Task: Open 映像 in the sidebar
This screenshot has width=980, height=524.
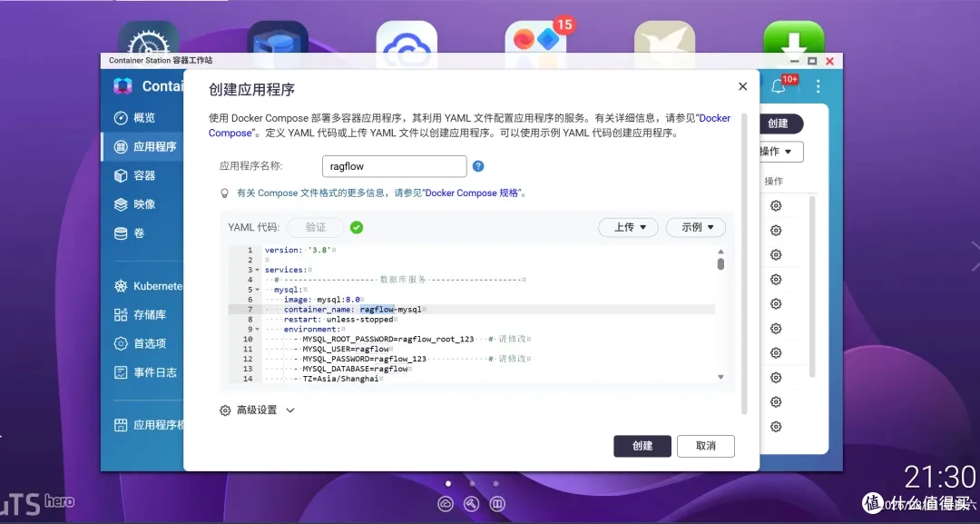Action: coord(143,204)
